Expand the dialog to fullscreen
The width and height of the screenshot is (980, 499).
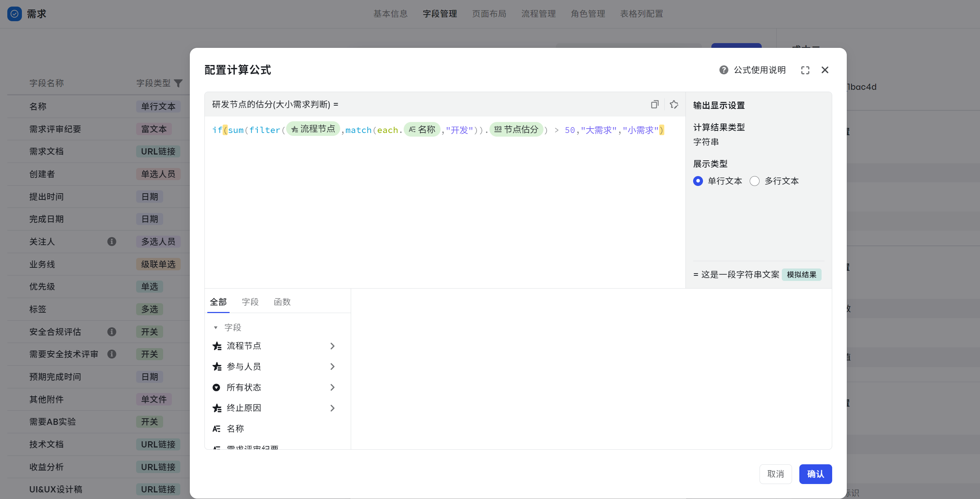pyautogui.click(x=805, y=70)
